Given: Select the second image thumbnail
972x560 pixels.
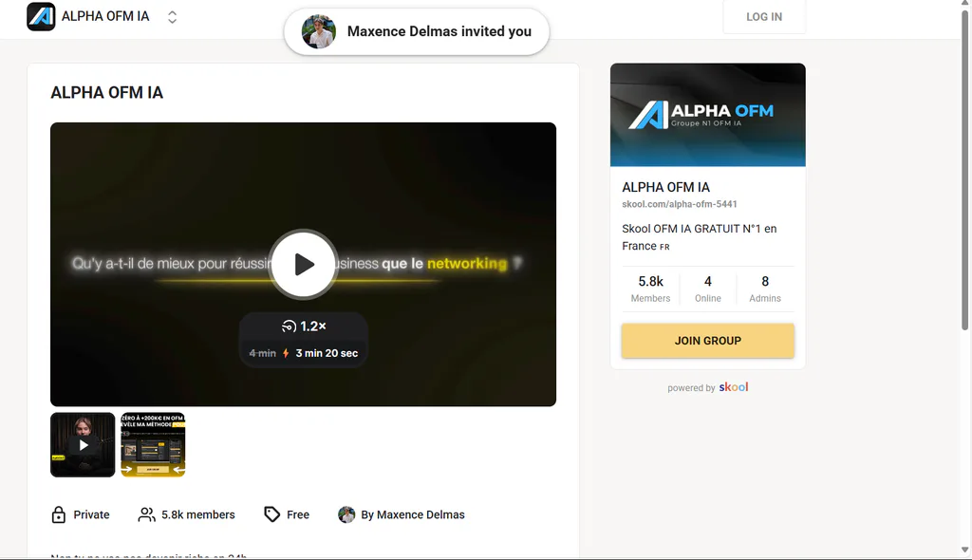Looking at the screenshot, I should pos(153,444).
